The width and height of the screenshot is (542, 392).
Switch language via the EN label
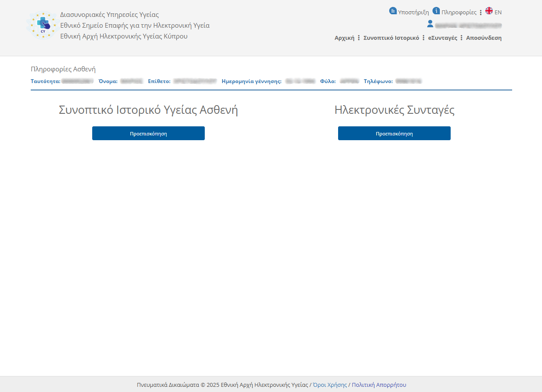pos(498,13)
